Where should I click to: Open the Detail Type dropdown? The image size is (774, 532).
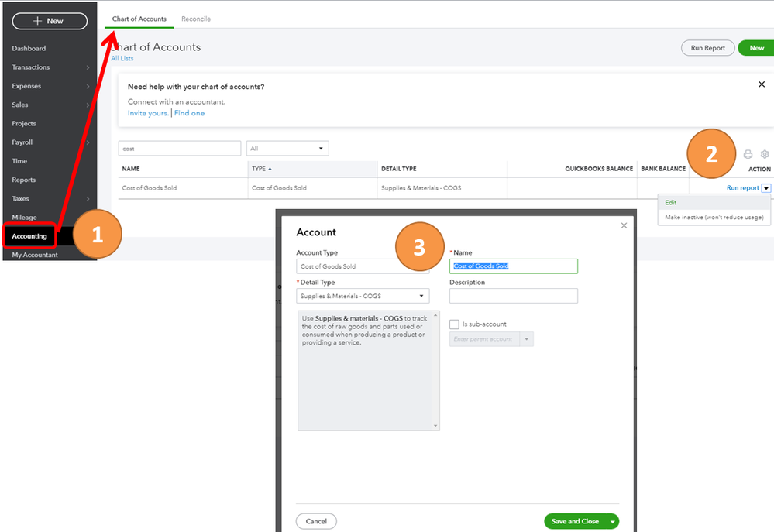(x=363, y=296)
